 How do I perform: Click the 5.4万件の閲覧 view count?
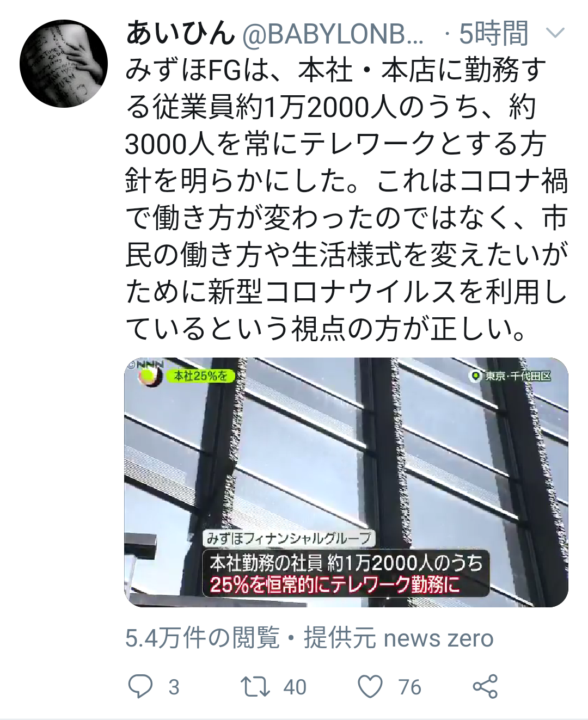(203, 638)
